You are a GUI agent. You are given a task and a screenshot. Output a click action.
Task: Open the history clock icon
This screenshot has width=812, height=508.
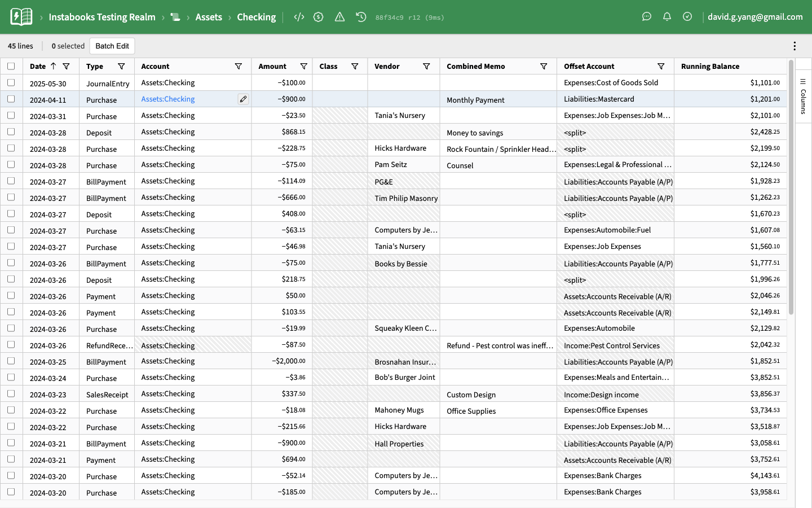361,17
